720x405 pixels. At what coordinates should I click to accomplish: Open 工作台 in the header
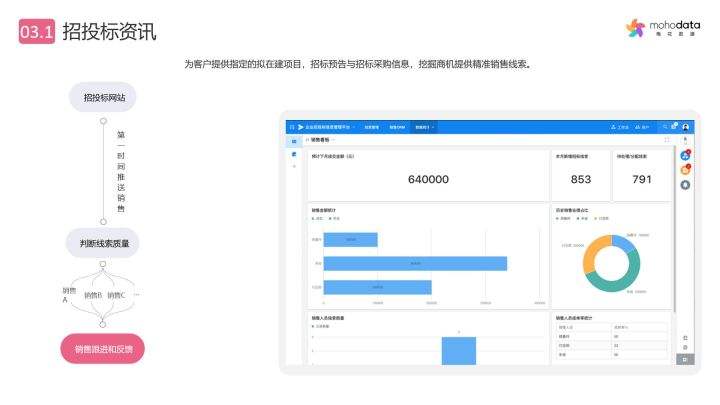point(619,127)
